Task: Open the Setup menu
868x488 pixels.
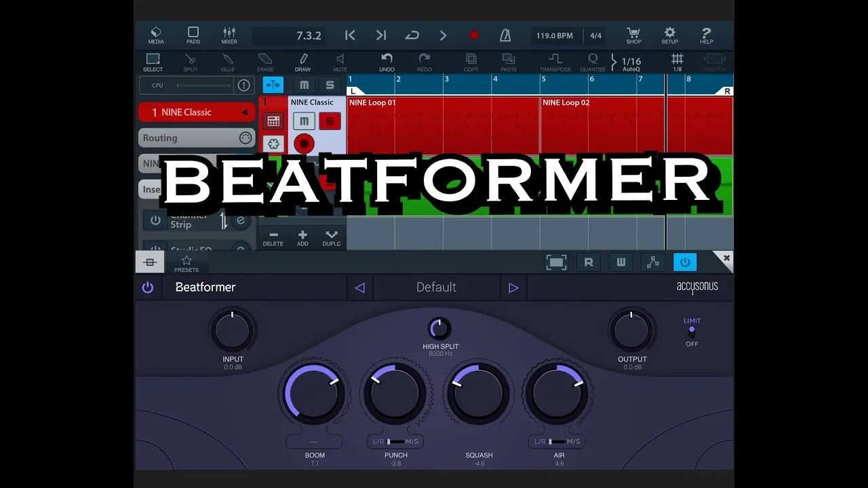Action: click(x=670, y=35)
